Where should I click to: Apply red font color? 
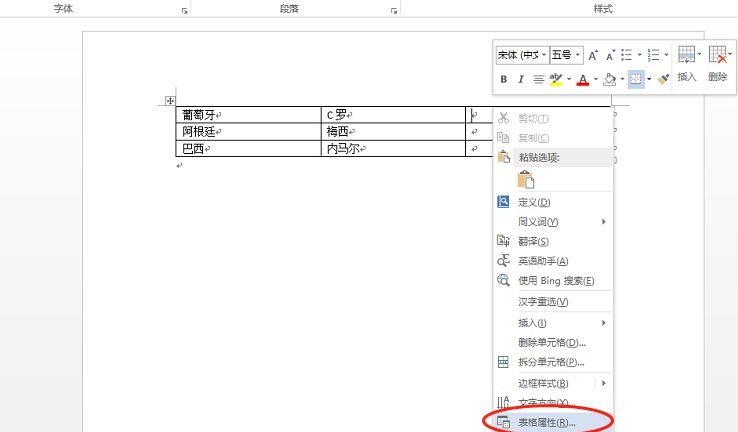[x=582, y=79]
